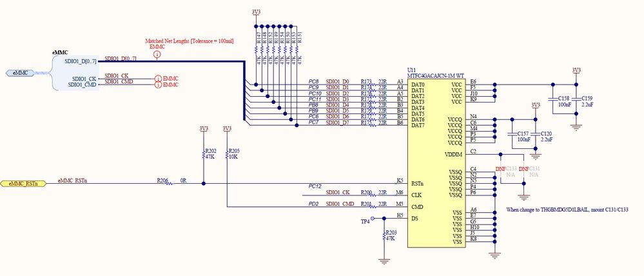The height and width of the screenshot is (276, 644).
Task: Select the R151 pull-up resistor symbol
Action: click(297, 49)
